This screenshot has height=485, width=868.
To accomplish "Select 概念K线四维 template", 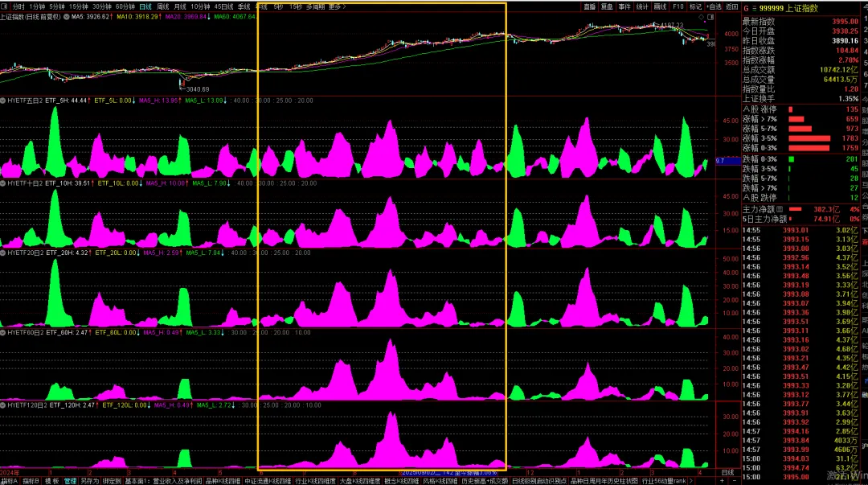I will (401, 480).
